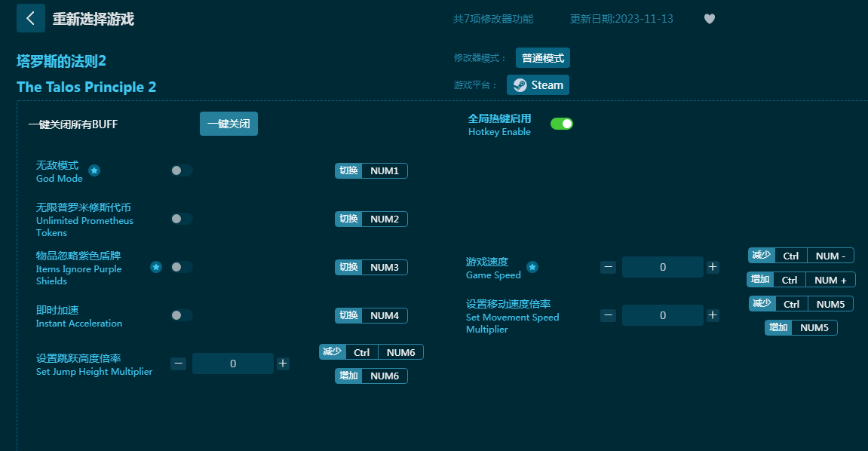868x451 pixels.
Task: Click Game Speed value input field
Action: pyautogui.click(x=663, y=267)
